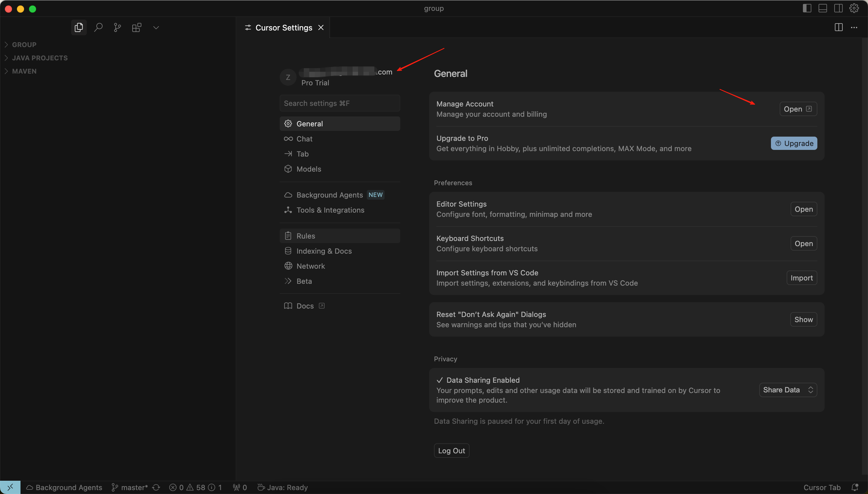Open Keyboard Shortcuts via Open button
The image size is (868, 494).
[x=804, y=244]
